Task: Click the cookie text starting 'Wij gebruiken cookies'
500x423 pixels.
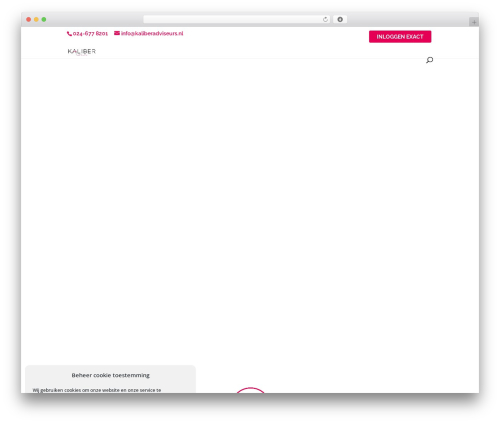Action: click(x=97, y=390)
